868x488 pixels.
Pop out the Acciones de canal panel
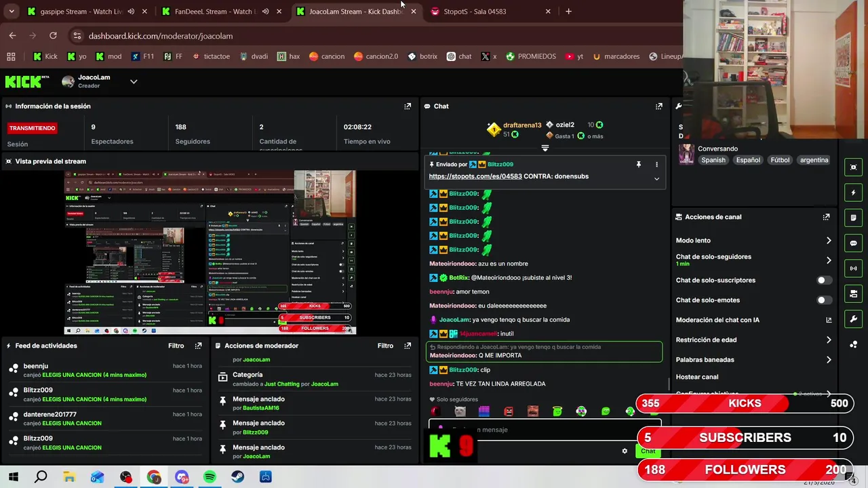pyautogui.click(x=826, y=217)
